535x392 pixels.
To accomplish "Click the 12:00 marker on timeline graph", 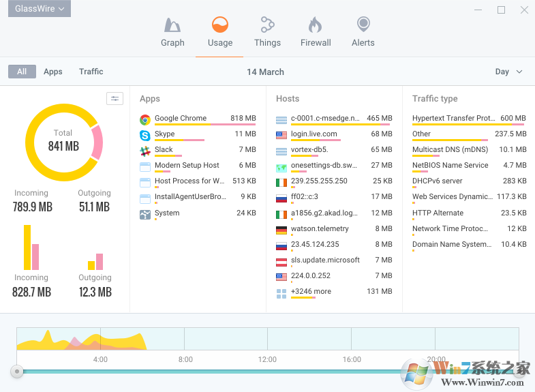I will pyautogui.click(x=267, y=359).
